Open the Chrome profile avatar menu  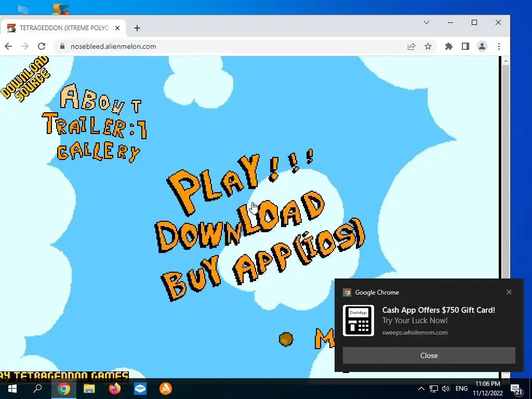(482, 46)
